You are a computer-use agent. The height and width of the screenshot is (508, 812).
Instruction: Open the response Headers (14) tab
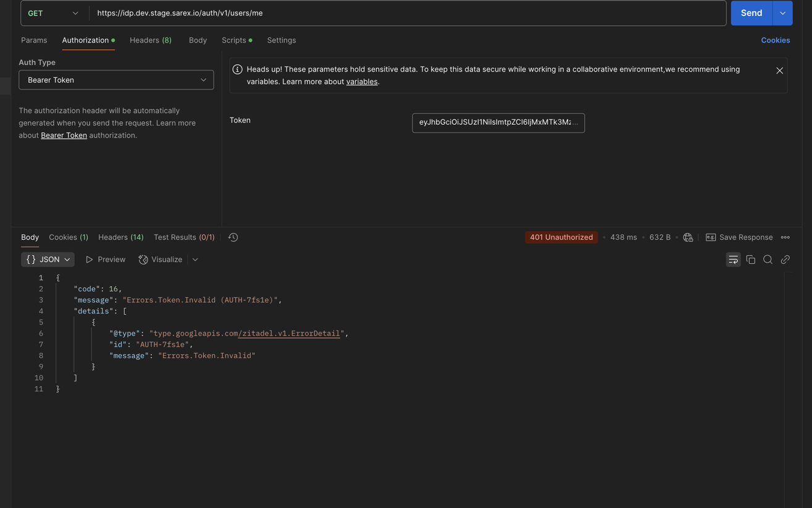coord(121,237)
